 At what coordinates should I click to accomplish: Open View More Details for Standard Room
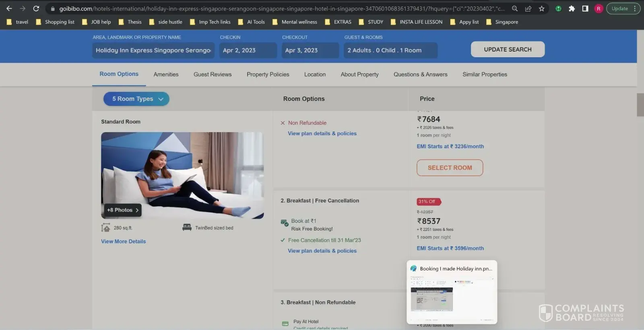[123, 241]
